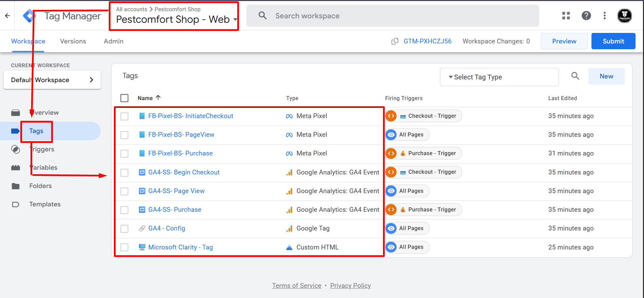
Task: Click the search icon in Tags panel
Action: (575, 76)
